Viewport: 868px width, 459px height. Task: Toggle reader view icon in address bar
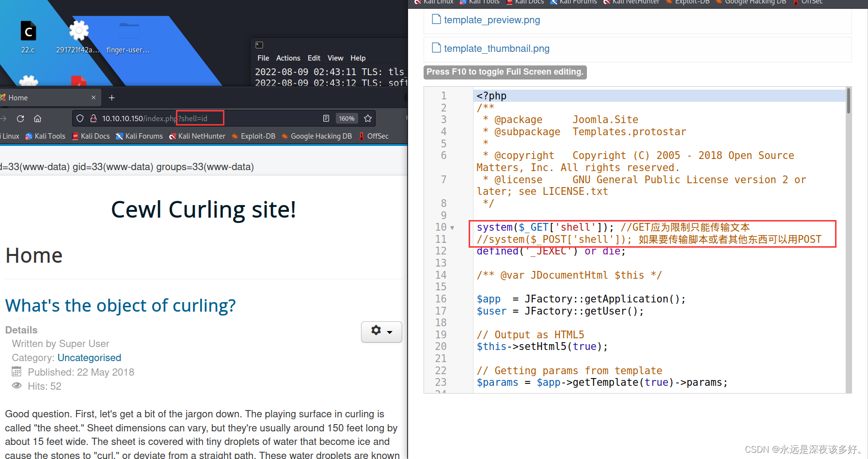(326, 118)
